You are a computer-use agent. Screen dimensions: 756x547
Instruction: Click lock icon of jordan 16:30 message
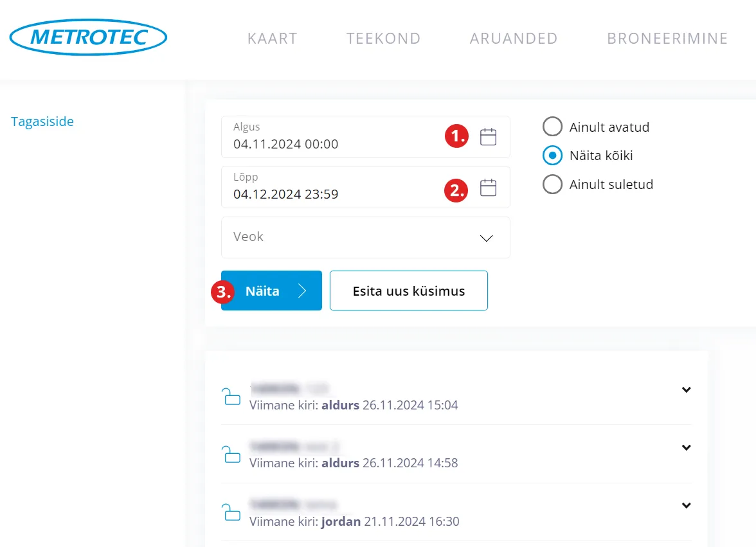click(231, 512)
